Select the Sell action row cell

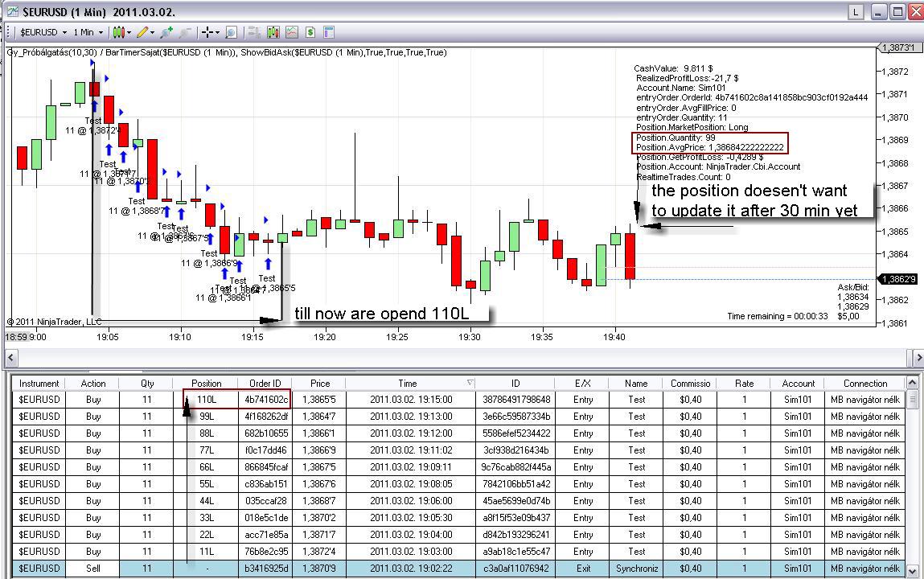(93, 569)
